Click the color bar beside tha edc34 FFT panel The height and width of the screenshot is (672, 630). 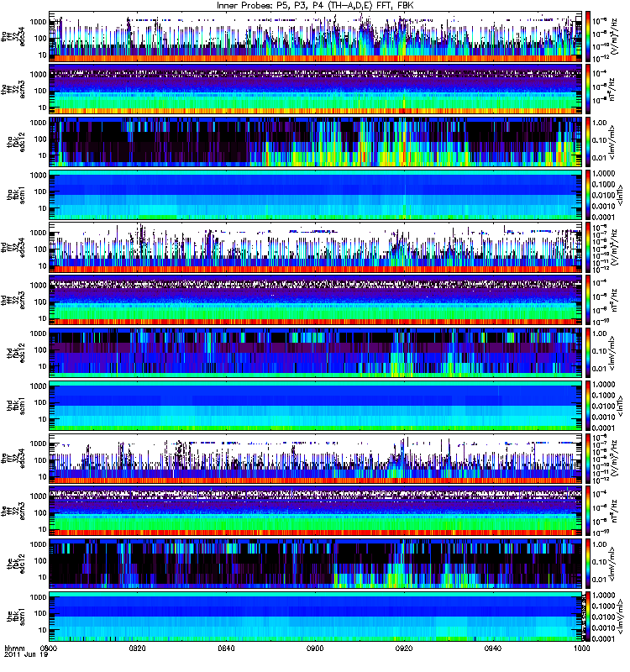(x=588, y=37)
